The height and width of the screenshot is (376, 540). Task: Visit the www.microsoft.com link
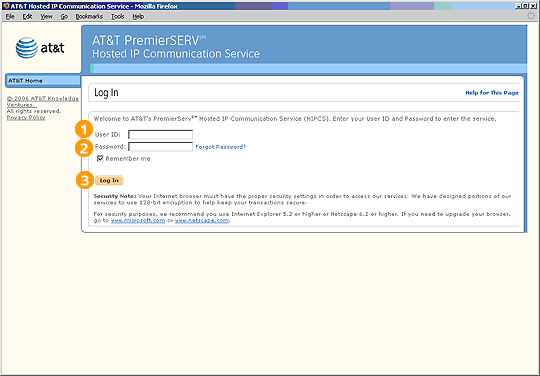(x=138, y=220)
